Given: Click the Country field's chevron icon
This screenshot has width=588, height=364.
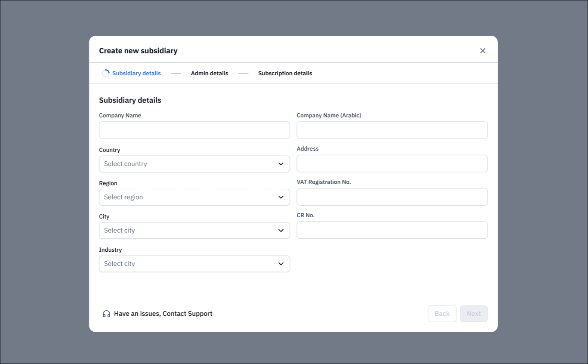Looking at the screenshot, I should click(281, 164).
